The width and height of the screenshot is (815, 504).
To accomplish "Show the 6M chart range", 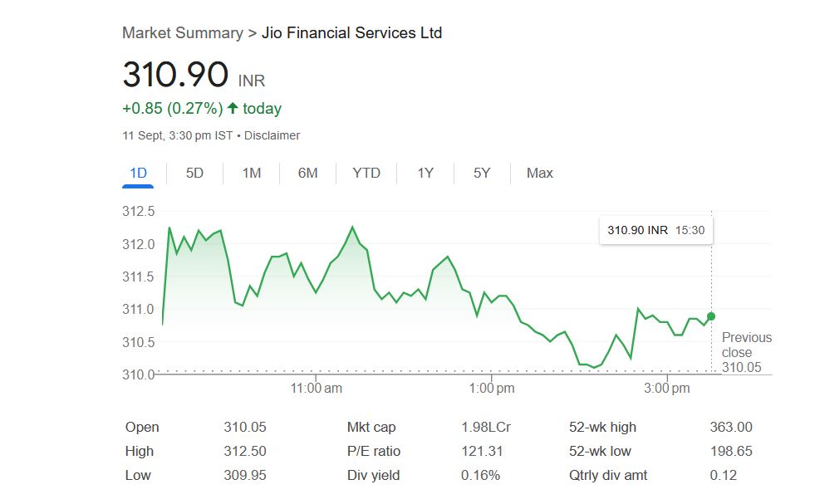I will [x=307, y=173].
